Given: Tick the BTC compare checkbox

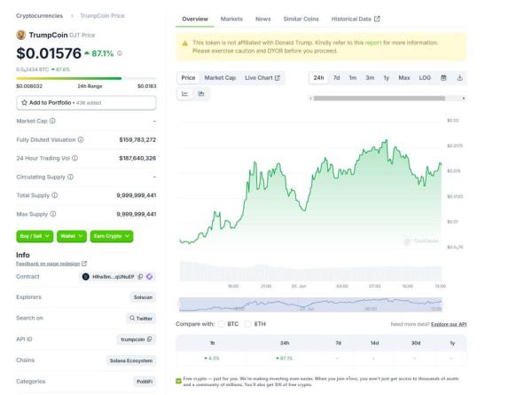Looking at the screenshot, I should click(222, 324).
